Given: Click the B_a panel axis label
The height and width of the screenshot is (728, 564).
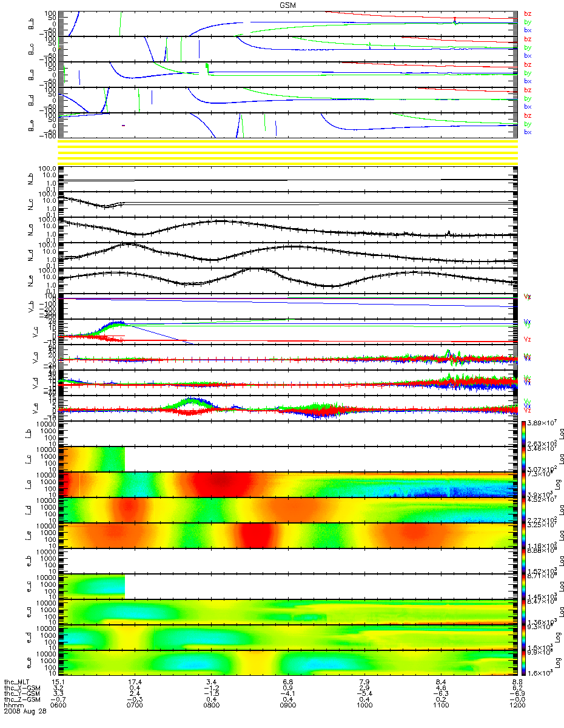Looking at the screenshot, I should pyautogui.click(x=31, y=75).
